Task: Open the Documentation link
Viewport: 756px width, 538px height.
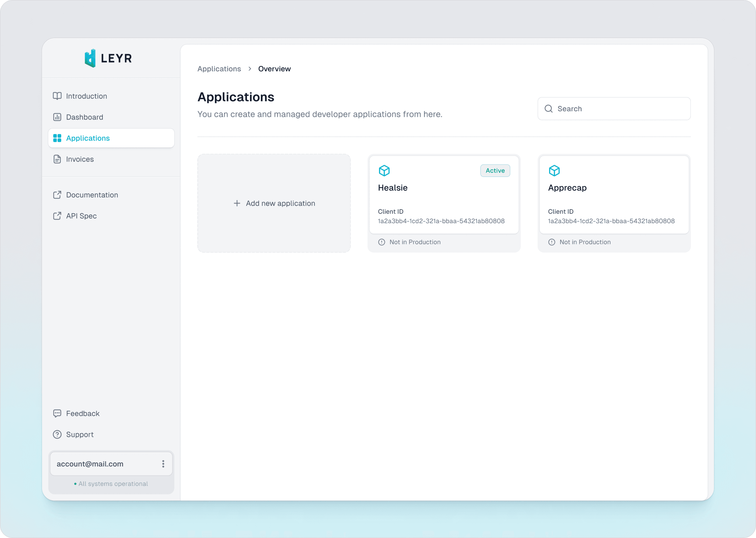Action: click(111, 195)
